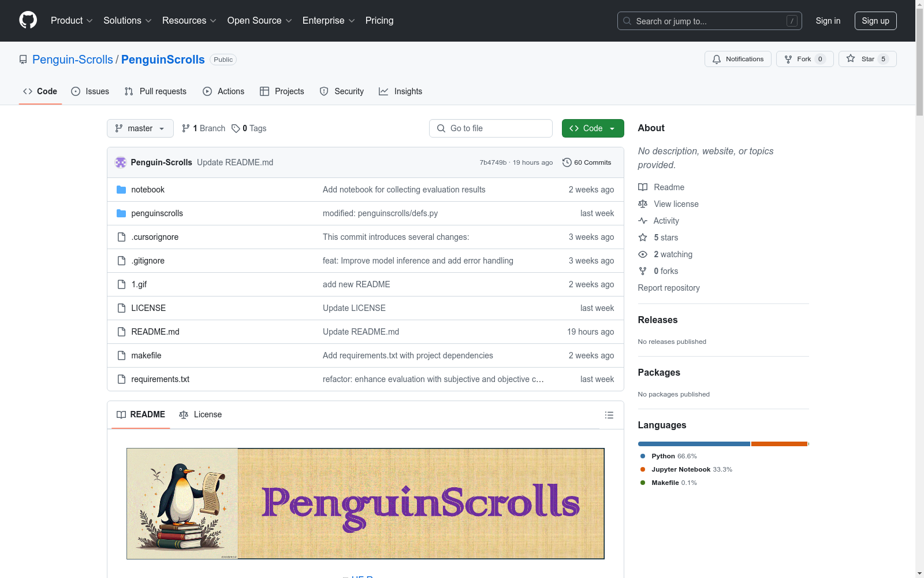The image size is (924, 578).
Task: Expand the Product menu
Action: tap(72, 21)
